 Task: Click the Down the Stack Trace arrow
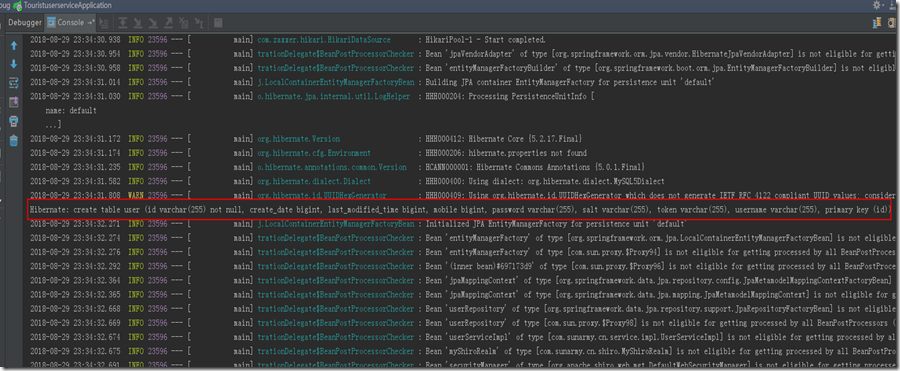pyautogui.click(x=14, y=64)
